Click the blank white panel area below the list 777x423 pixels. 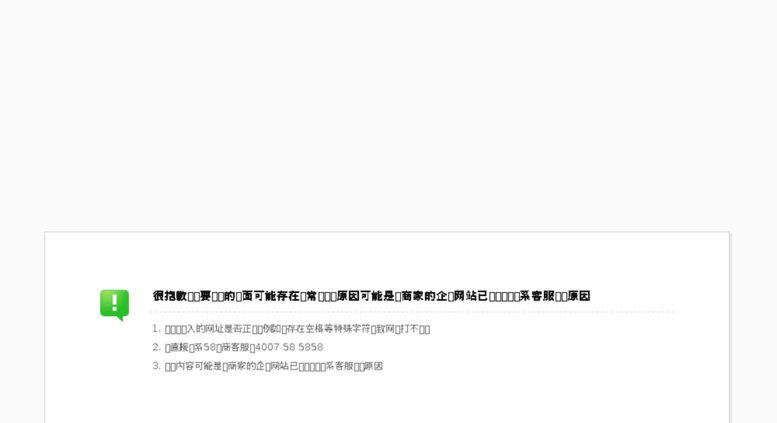pyautogui.click(x=387, y=401)
